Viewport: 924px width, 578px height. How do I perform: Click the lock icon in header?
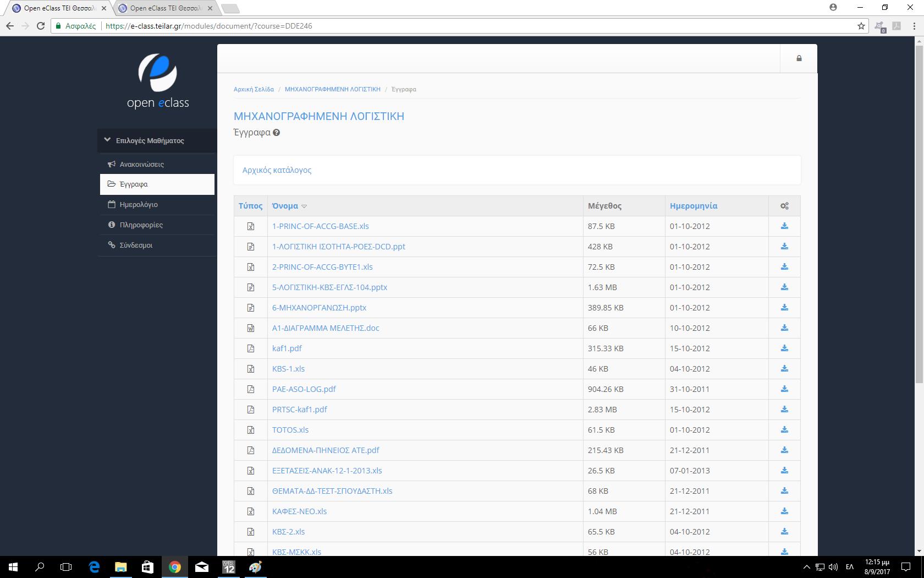(799, 58)
